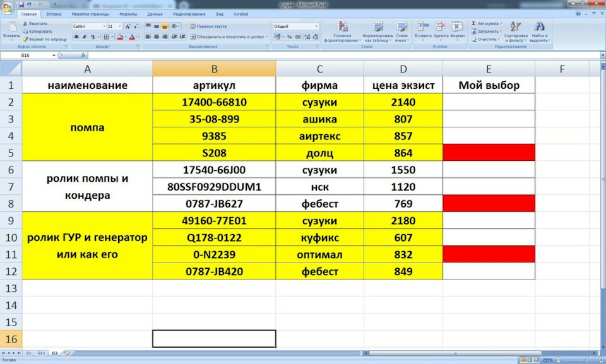Image resolution: width=606 pixels, height=364 pixels.
Task: Open Найти и выделить menu
Action: click(539, 32)
